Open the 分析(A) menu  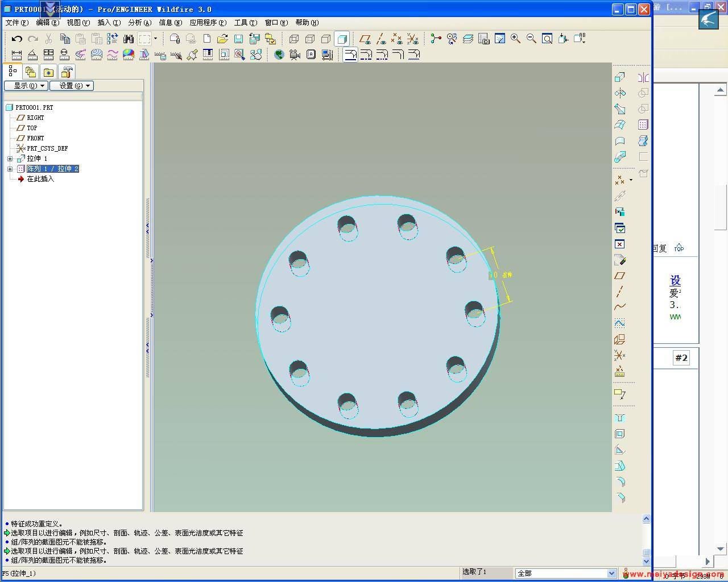[x=139, y=23]
